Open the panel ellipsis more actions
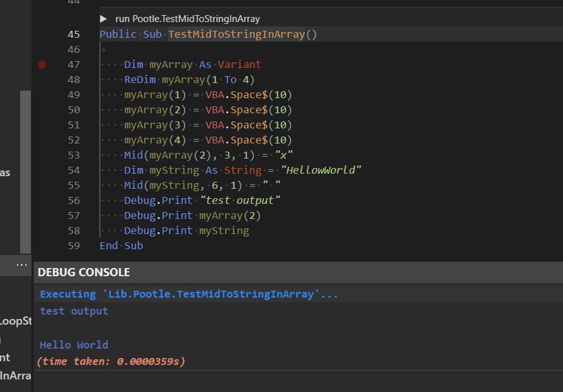 pyautogui.click(x=21, y=265)
